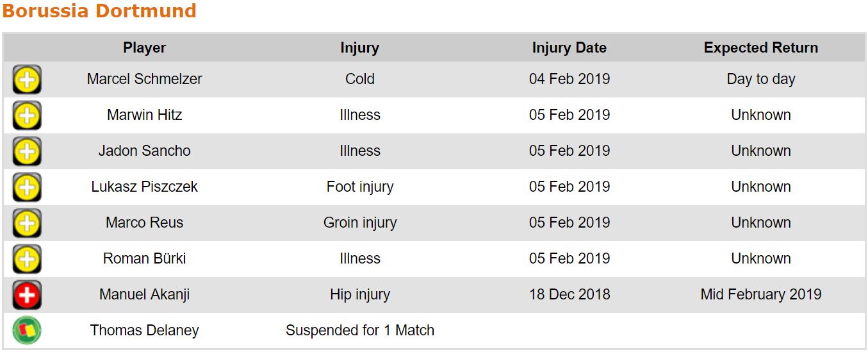Click the yellow injury icon beside Lukasz Piszczek
This screenshot has height=352, width=868.
pyautogui.click(x=27, y=188)
